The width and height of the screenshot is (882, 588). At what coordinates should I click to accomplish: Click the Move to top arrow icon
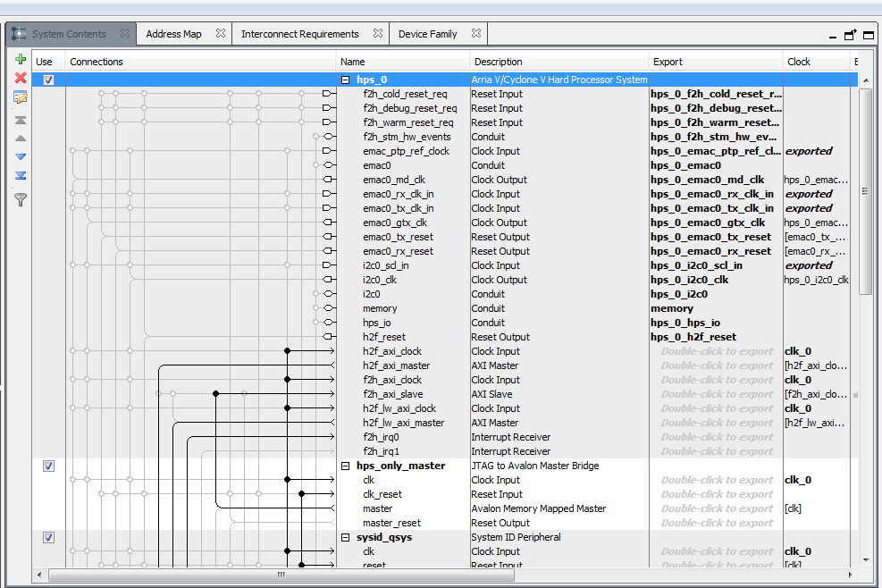click(21, 120)
